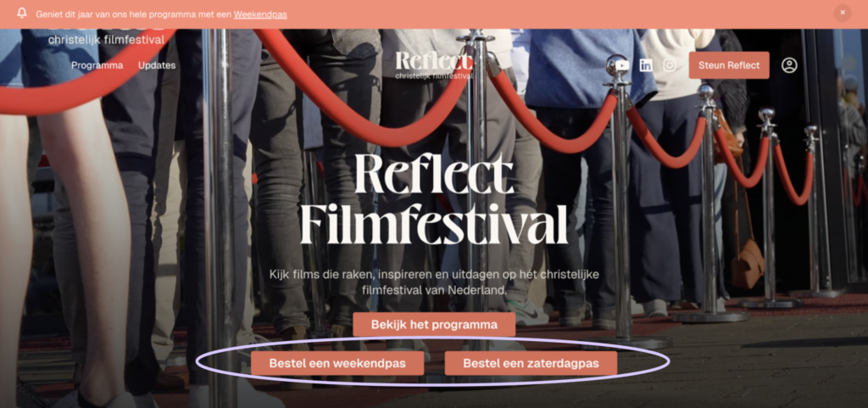Image resolution: width=868 pixels, height=408 pixels.
Task: Click the Steun Reflect button
Action: click(729, 65)
